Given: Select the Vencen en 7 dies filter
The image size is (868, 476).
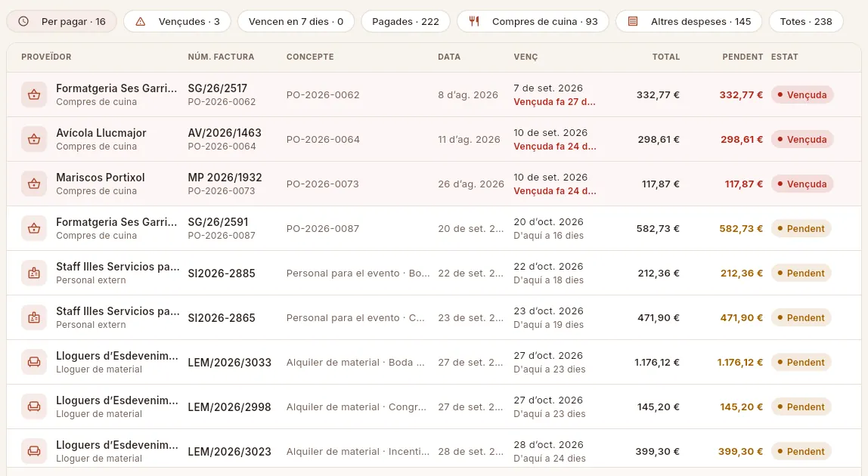Looking at the screenshot, I should 296,22.
